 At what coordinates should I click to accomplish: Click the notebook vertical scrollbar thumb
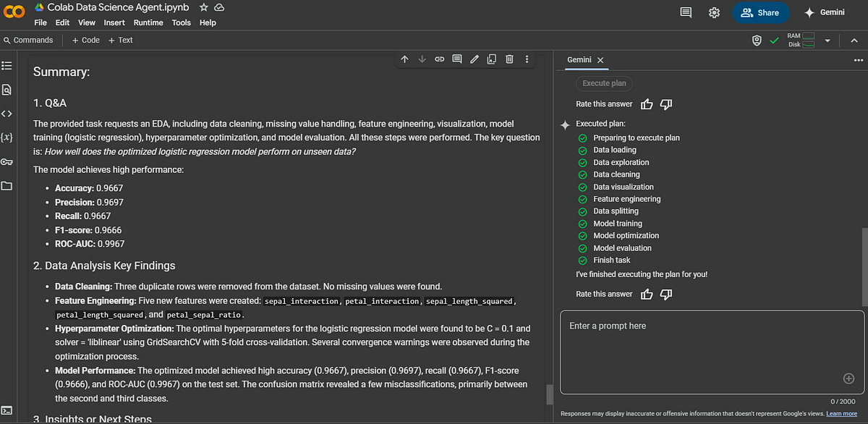(x=550, y=395)
